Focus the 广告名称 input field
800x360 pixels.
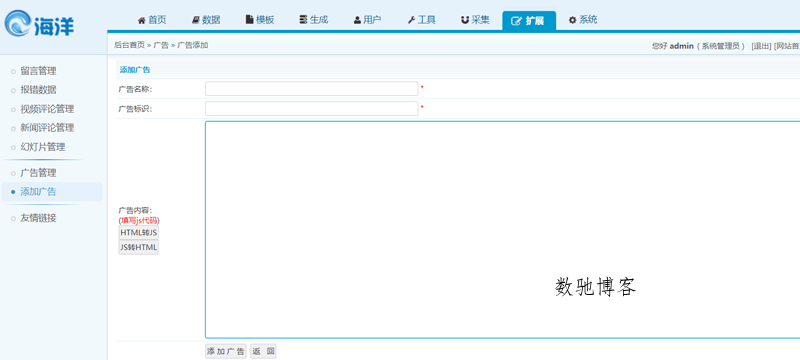click(x=312, y=89)
